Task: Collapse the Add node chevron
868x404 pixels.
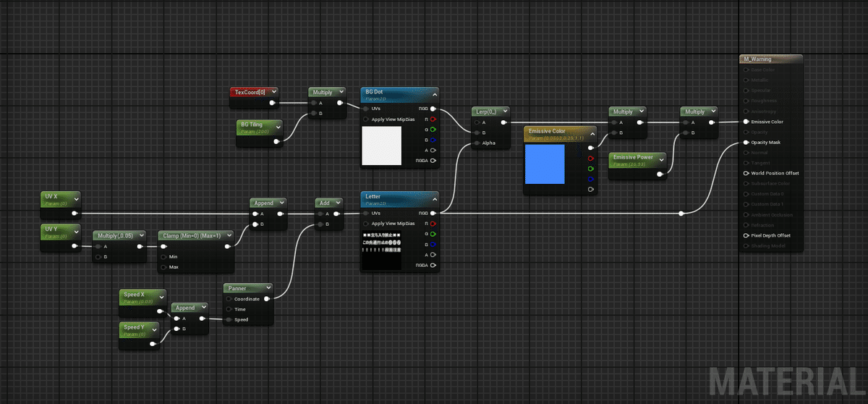Action: pos(339,203)
